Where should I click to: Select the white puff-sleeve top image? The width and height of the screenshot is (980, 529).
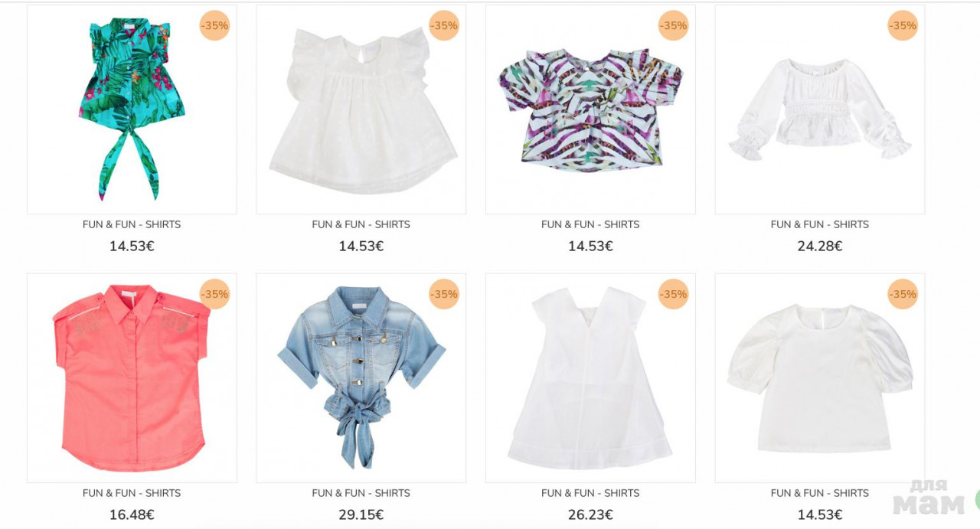(820, 378)
